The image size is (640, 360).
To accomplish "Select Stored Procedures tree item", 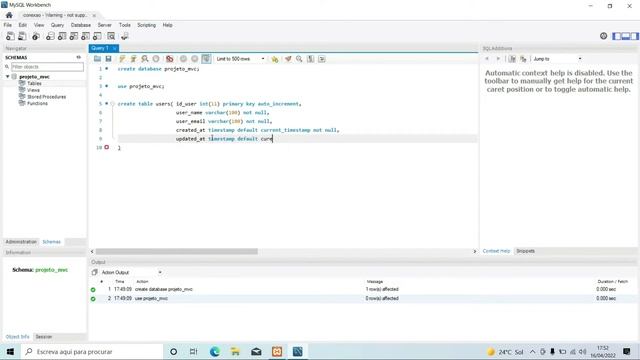I will click(x=47, y=97).
